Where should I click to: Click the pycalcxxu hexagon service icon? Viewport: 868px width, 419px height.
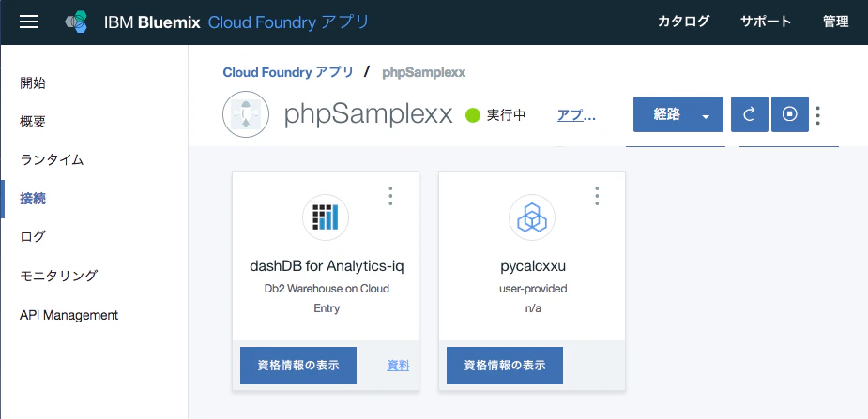532,217
